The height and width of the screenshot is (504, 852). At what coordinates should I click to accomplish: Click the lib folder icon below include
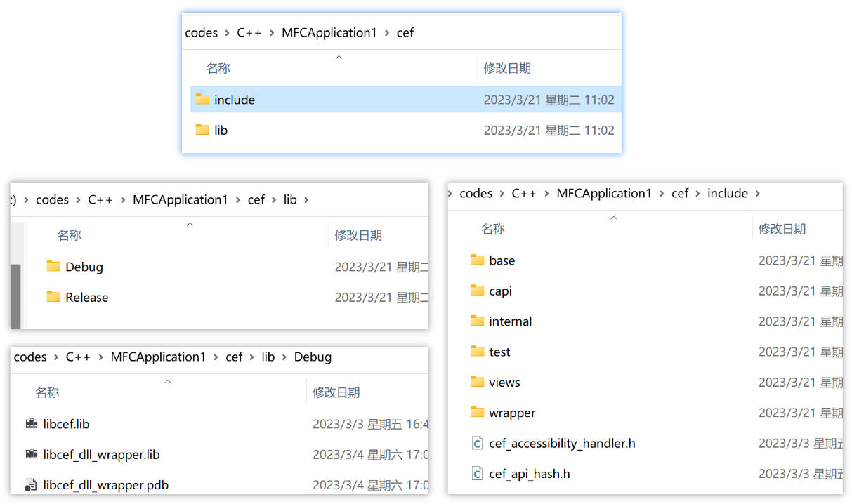(202, 130)
